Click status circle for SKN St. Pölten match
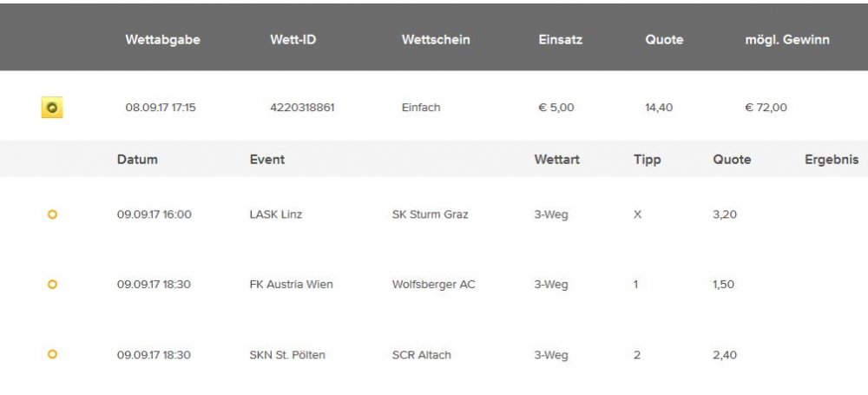Viewport: 868px width, 395px height. 52,354
